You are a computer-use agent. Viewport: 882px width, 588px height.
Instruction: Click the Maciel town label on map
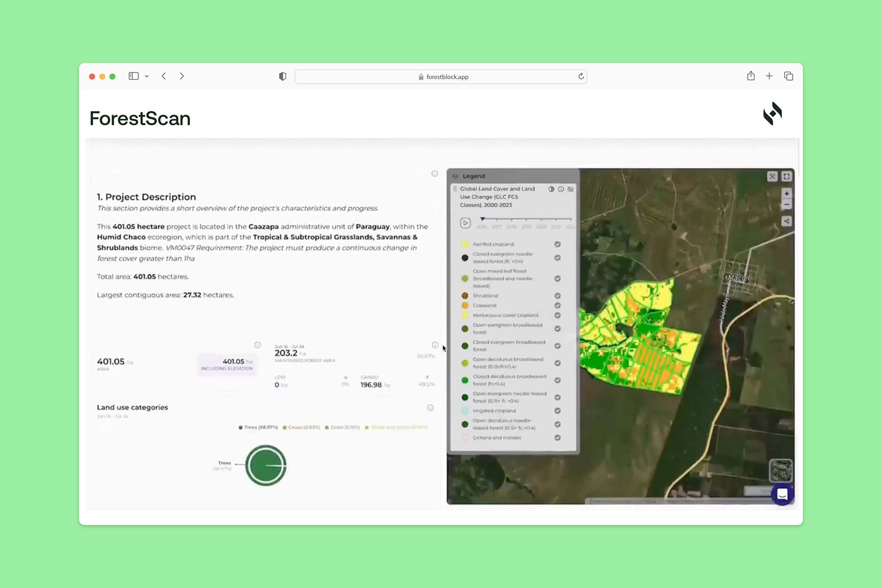739,277
